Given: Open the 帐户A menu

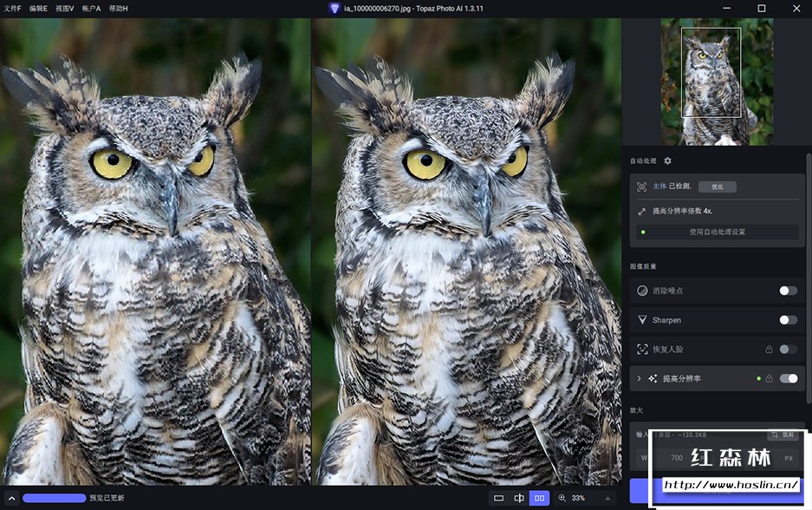Looking at the screenshot, I should pyautogui.click(x=91, y=9).
